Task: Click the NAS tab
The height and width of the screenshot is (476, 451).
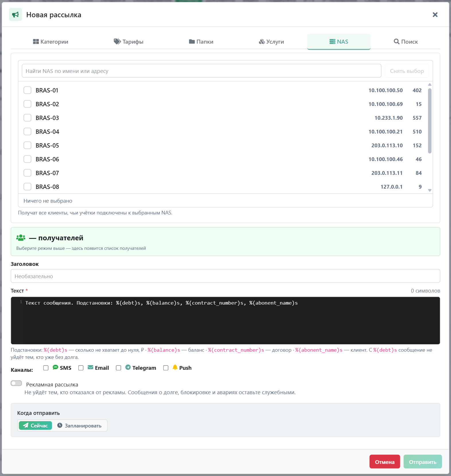Action: (339, 42)
